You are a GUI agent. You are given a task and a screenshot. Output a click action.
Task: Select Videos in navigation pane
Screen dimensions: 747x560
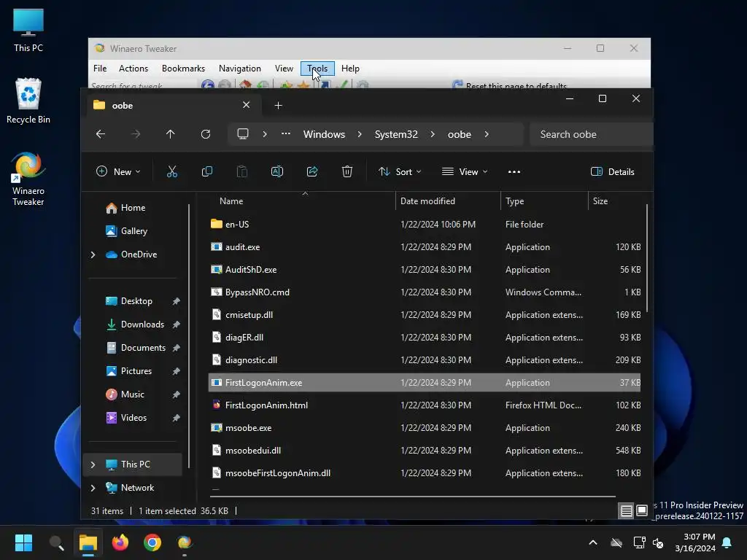(132, 418)
